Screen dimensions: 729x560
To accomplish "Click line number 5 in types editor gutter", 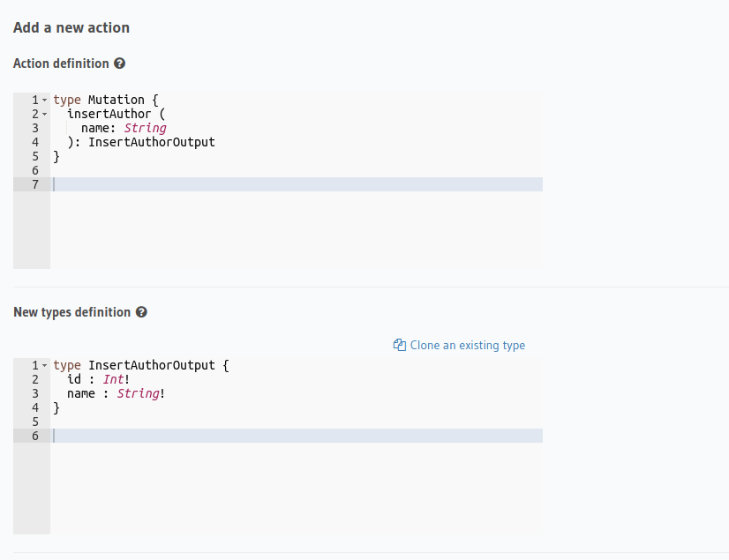I will click(34, 422).
